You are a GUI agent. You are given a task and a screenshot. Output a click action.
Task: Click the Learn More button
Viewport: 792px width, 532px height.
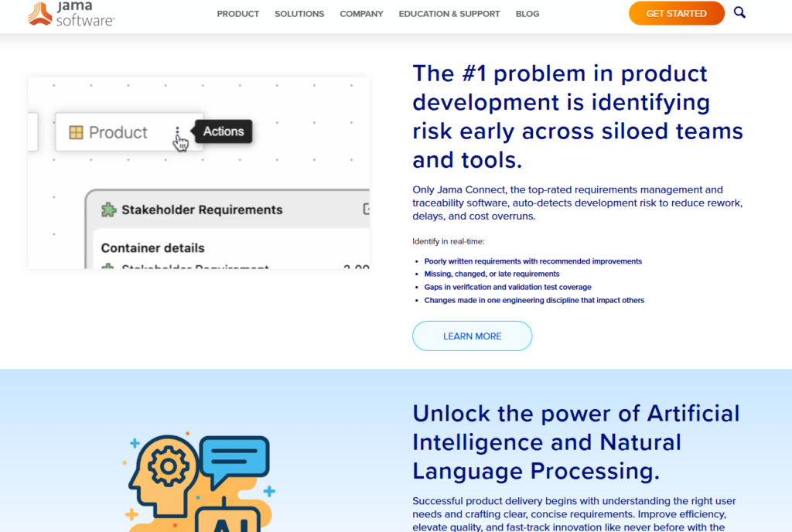(472, 336)
